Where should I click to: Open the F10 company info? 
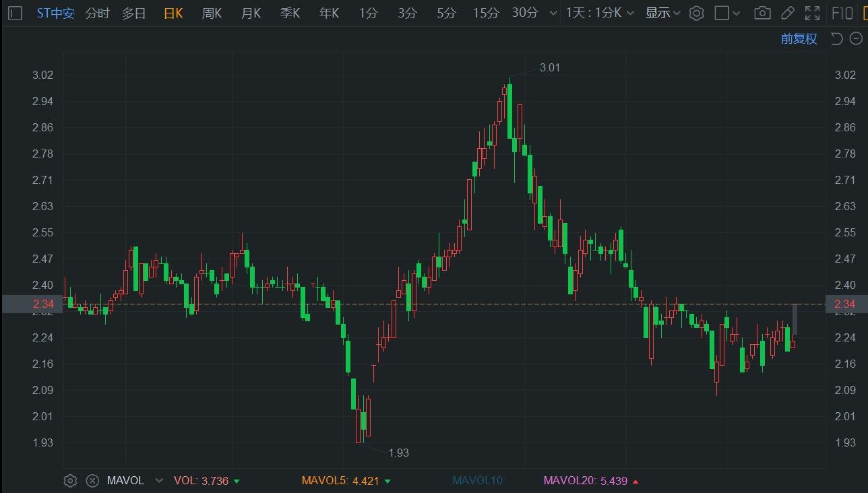pos(842,13)
